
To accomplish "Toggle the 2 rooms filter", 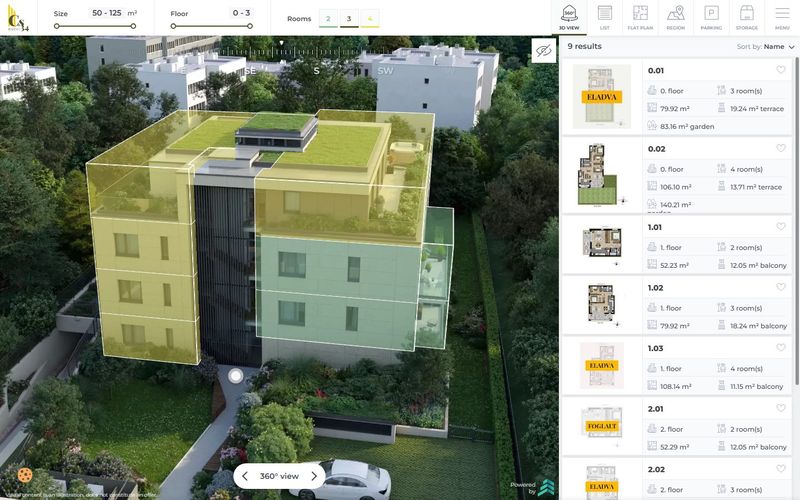I will pos(328,19).
